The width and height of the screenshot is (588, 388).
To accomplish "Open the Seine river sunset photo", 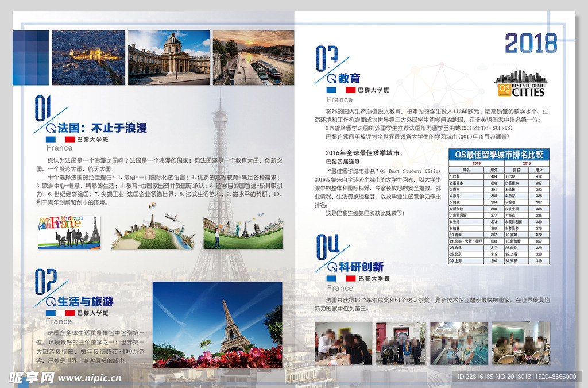I will coord(253,58).
